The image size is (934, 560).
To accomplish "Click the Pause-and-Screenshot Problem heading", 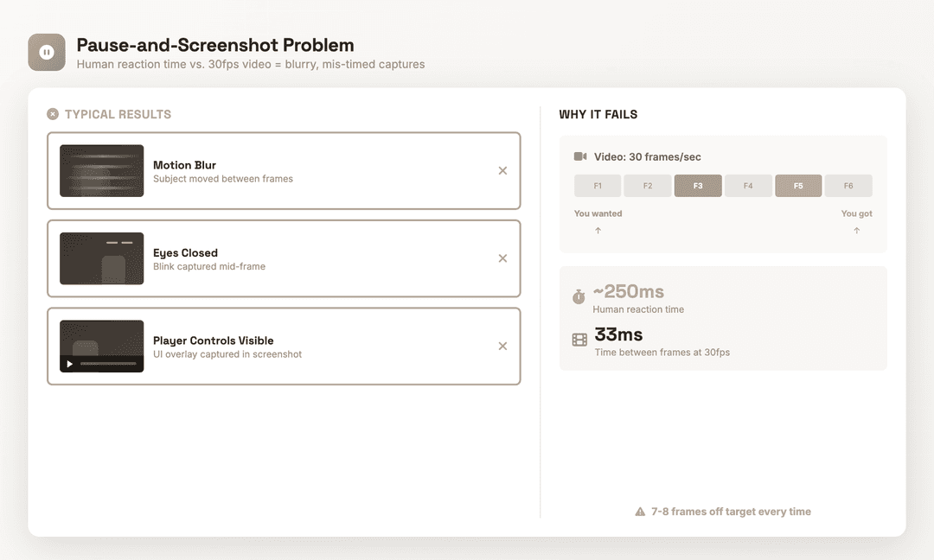I will (215, 45).
